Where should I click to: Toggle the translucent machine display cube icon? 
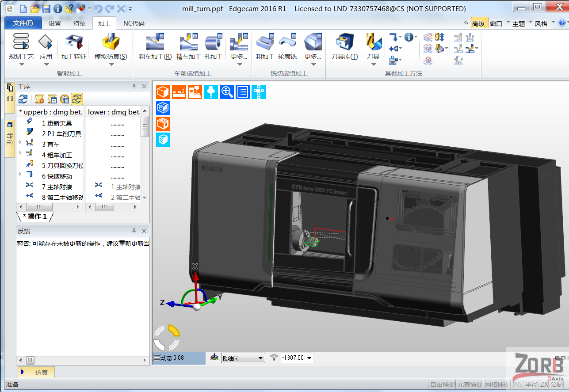tap(163, 139)
